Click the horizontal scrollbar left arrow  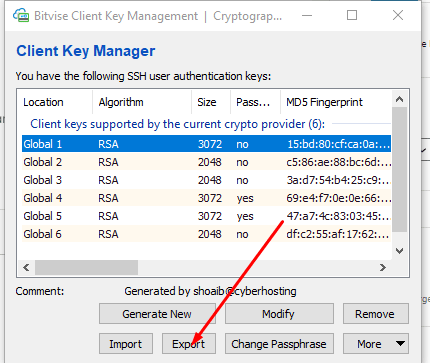26,267
